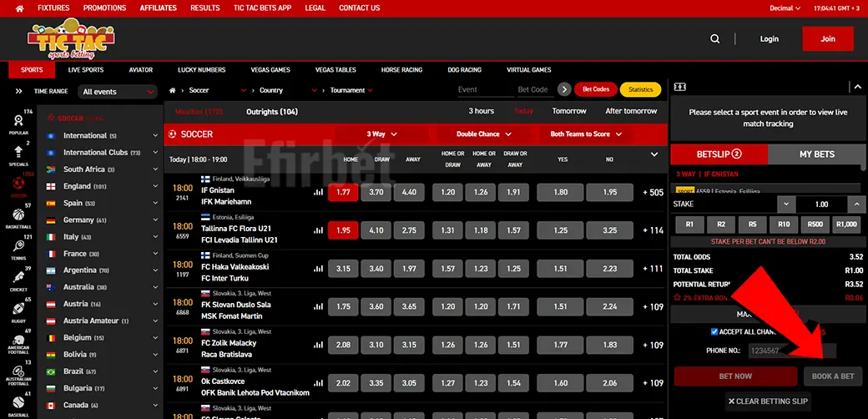The width and height of the screenshot is (868, 419).
Task: Click the bet code go arrow button
Action: coord(564,89)
